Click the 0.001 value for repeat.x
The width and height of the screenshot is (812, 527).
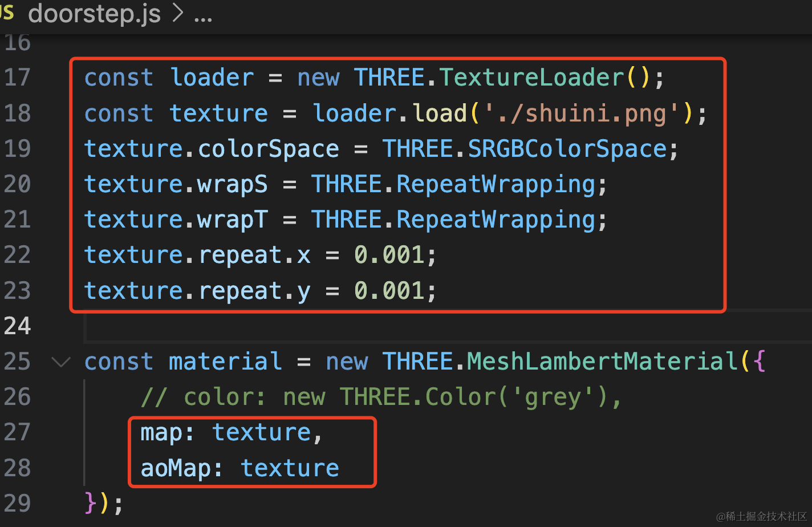389,255
